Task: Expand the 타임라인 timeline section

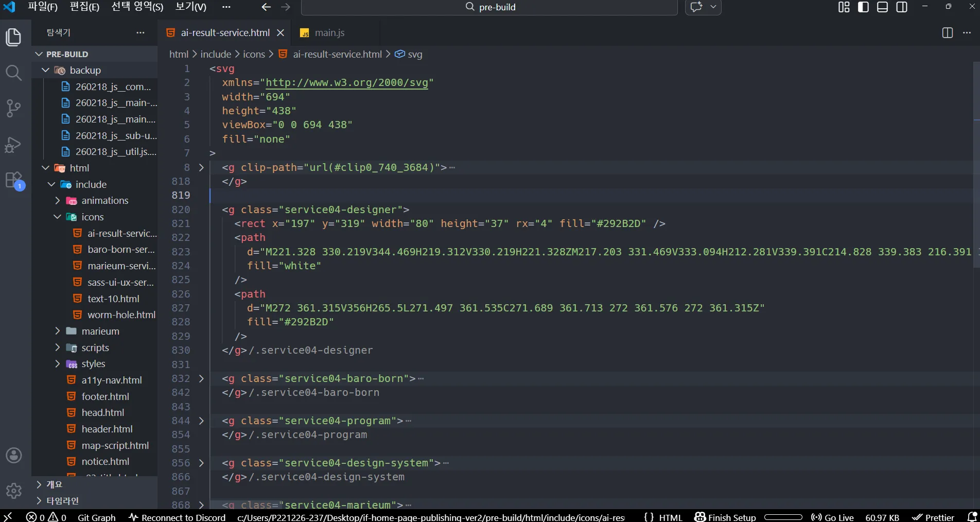Action: pos(95,501)
